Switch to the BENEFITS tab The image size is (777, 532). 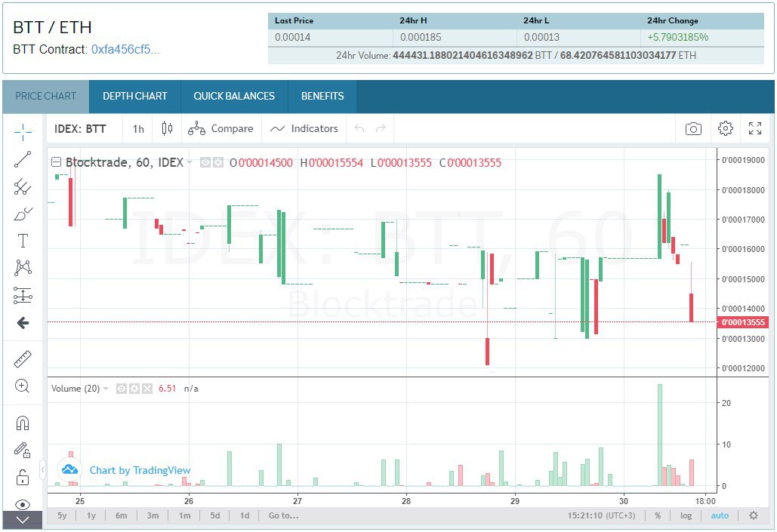(x=322, y=97)
